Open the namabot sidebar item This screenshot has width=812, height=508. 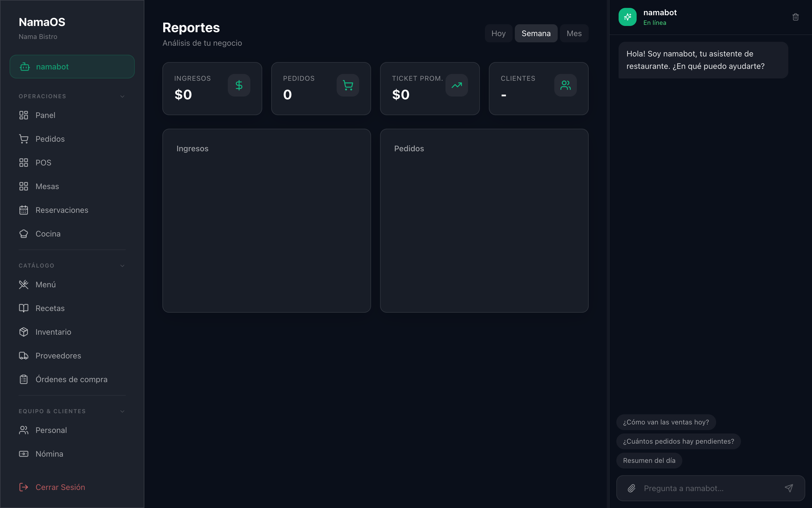pos(72,67)
